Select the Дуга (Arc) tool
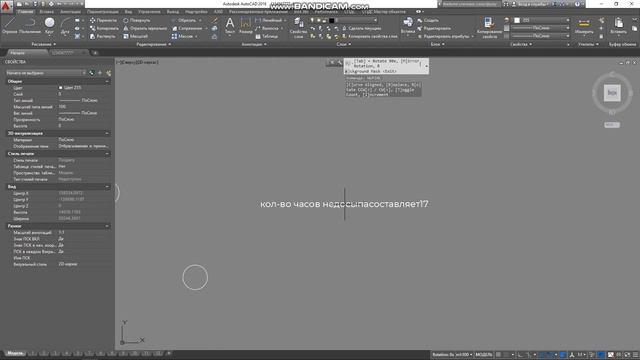This screenshot has width=640, height=360. point(65,25)
